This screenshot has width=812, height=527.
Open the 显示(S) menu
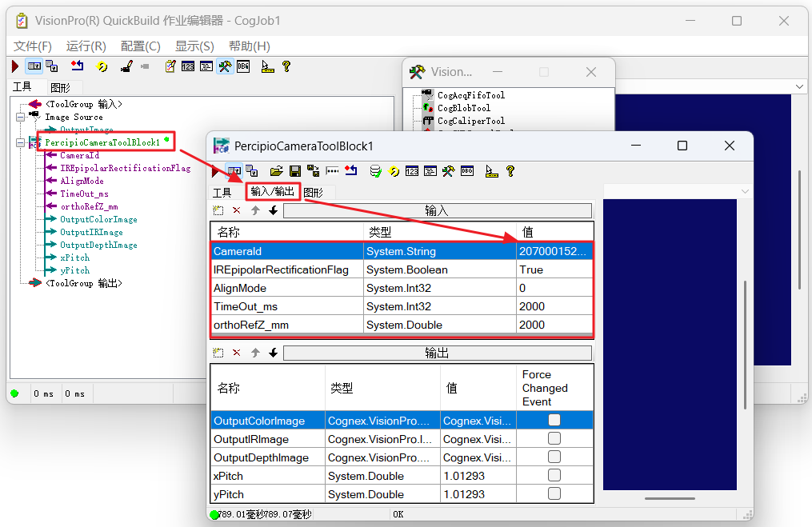[x=194, y=46]
